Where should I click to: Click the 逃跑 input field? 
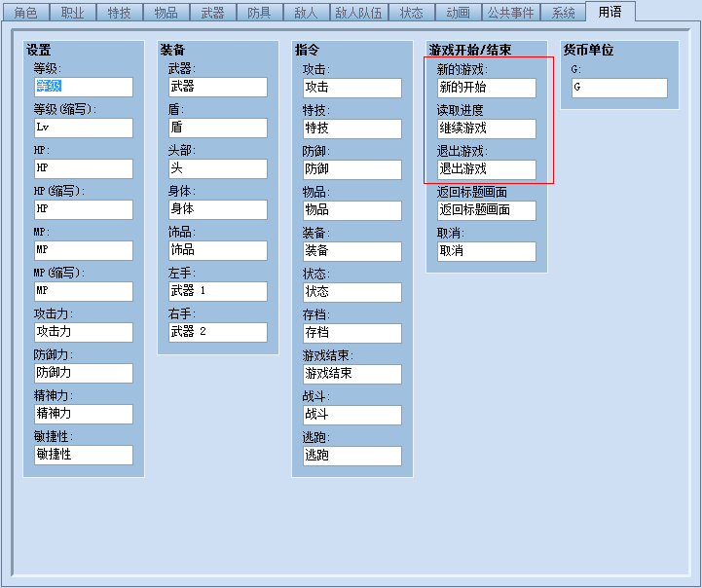[x=352, y=456]
